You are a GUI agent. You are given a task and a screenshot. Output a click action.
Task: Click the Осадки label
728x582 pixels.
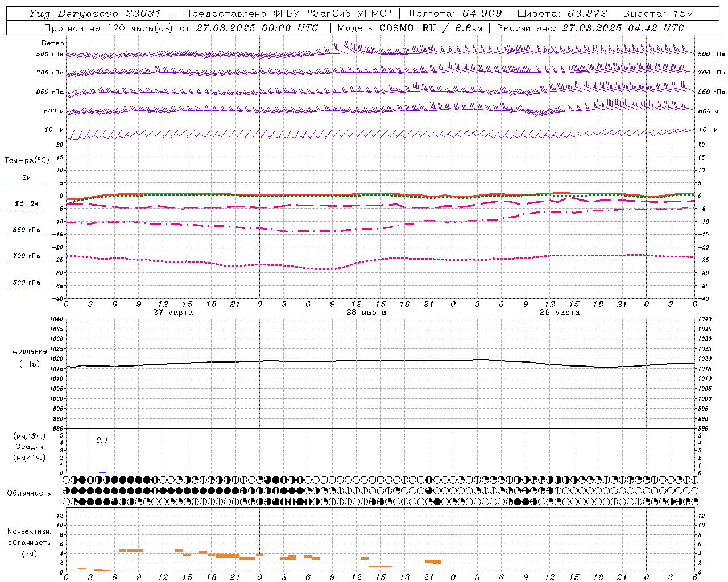[30, 447]
